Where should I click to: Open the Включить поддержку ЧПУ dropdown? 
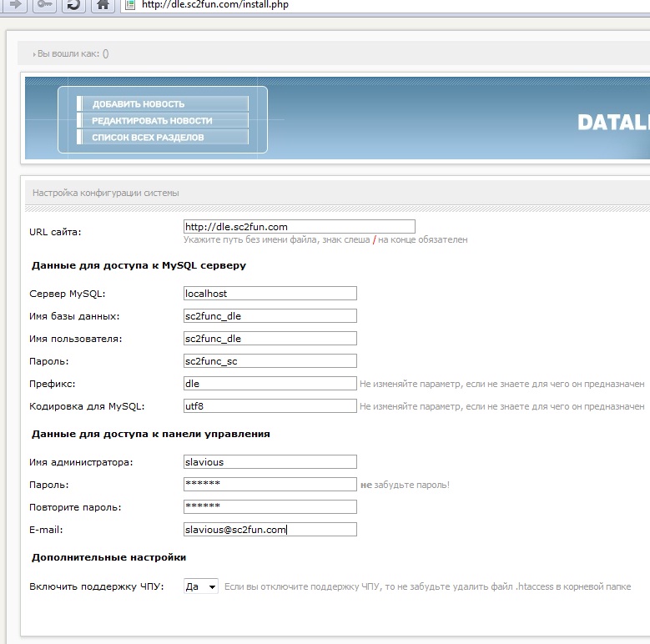[x=201, y=586]
